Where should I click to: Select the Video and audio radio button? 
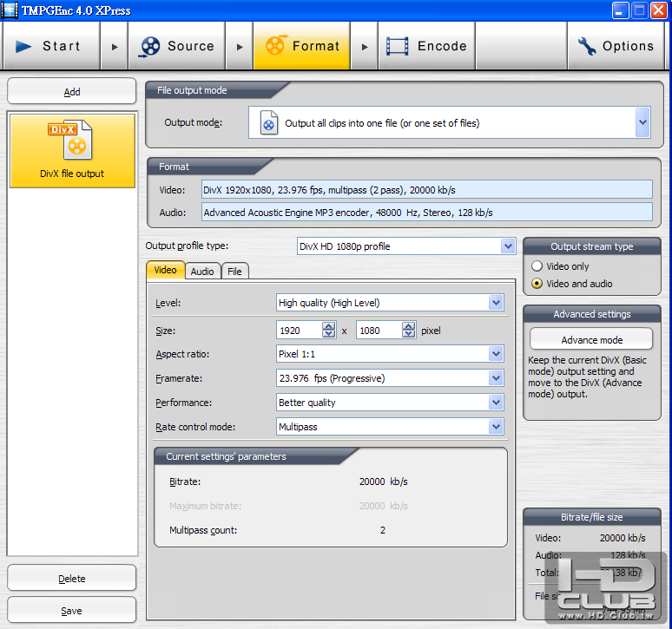(x=537, y=284)
